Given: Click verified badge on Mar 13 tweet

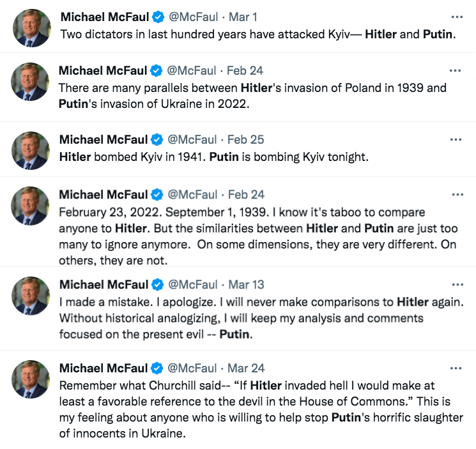Looking at the screenshot, I should pos(157,284).
